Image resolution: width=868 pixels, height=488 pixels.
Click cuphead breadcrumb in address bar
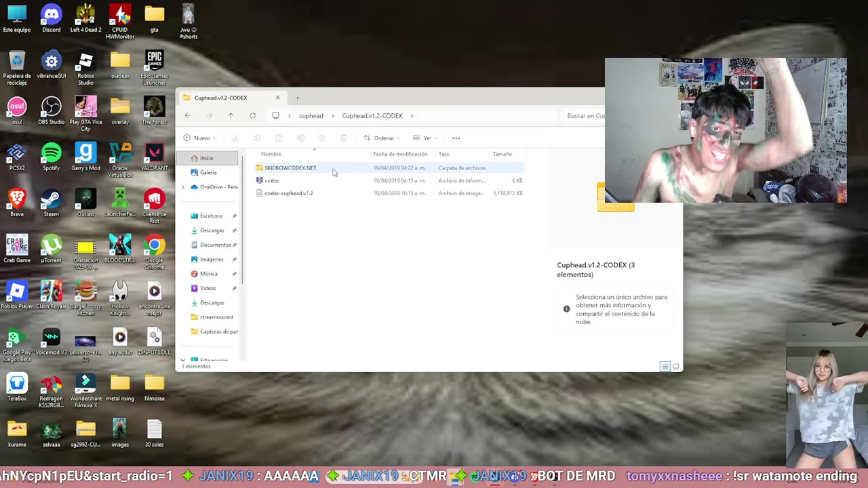pos(311,116)
